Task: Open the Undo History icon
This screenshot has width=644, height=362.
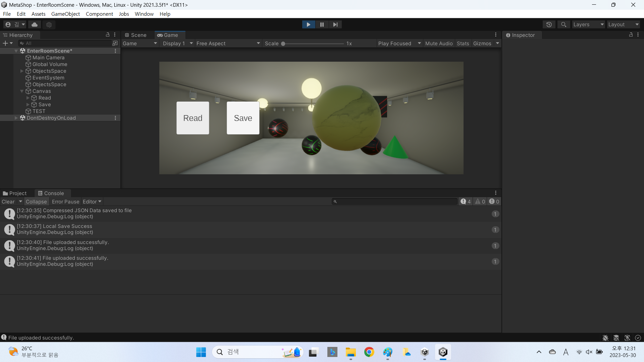Action: (x=549, y=24)
